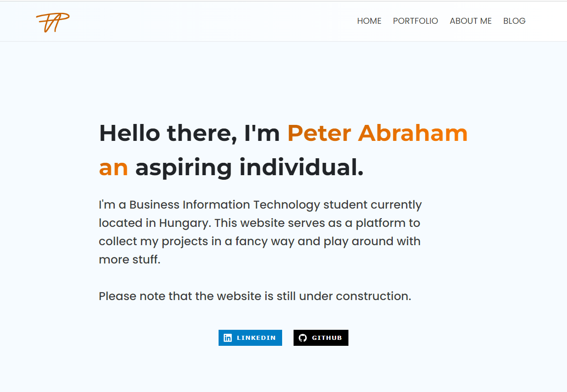Click the word "Hungary" in the intro
This screenshot has width=567, height=392.
click(x=183, y=223)
